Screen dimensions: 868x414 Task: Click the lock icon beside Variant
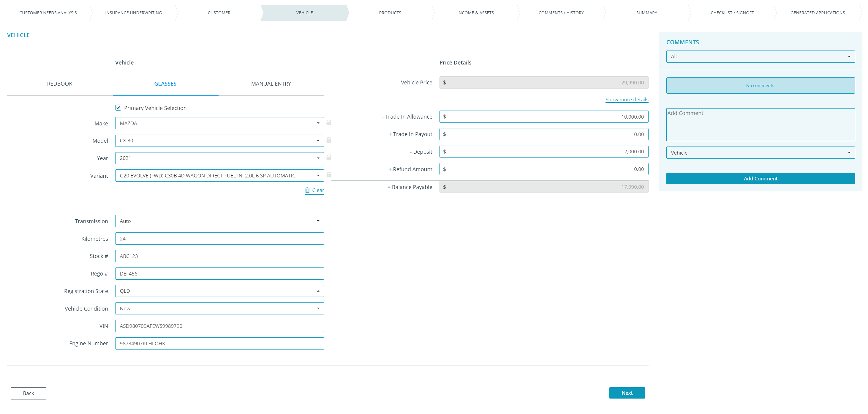[x=328, y=175]
